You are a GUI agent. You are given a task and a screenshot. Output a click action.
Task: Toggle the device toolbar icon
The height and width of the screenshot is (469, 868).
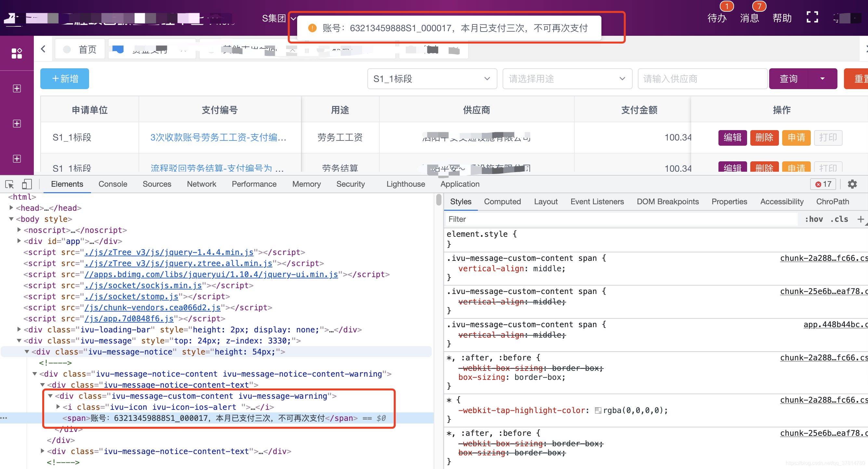click(27, 184)
